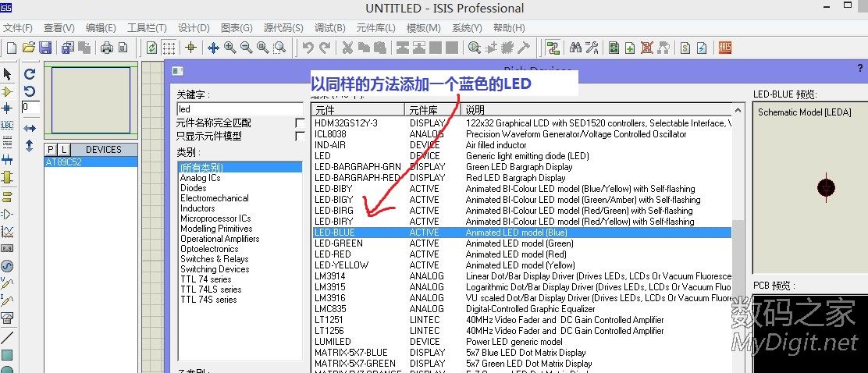Open a design with the folder icon
Image resolution: width=868 pixels, height=373 pixels.
tap(29, 48)
